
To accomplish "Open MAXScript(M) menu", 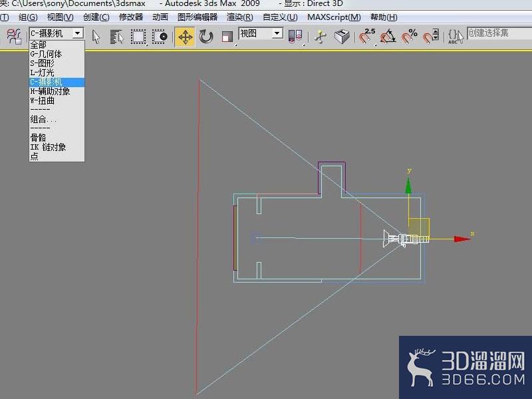I will (x=334, y=17).
